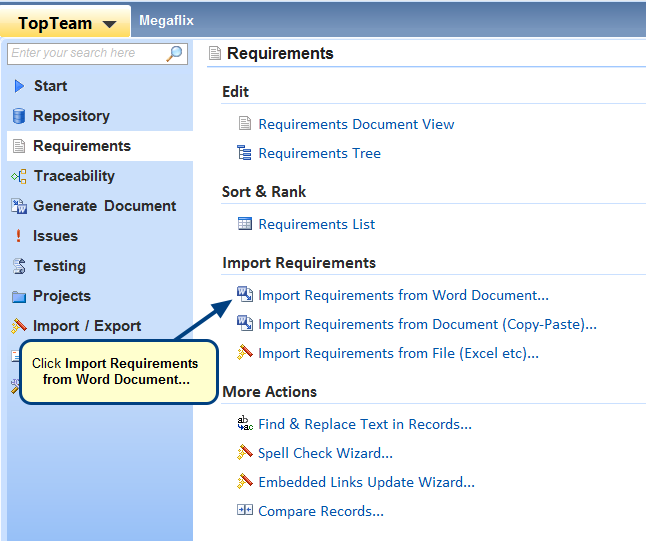Open Import Requirements from File (Excel etc)

(x=398, y=353)
